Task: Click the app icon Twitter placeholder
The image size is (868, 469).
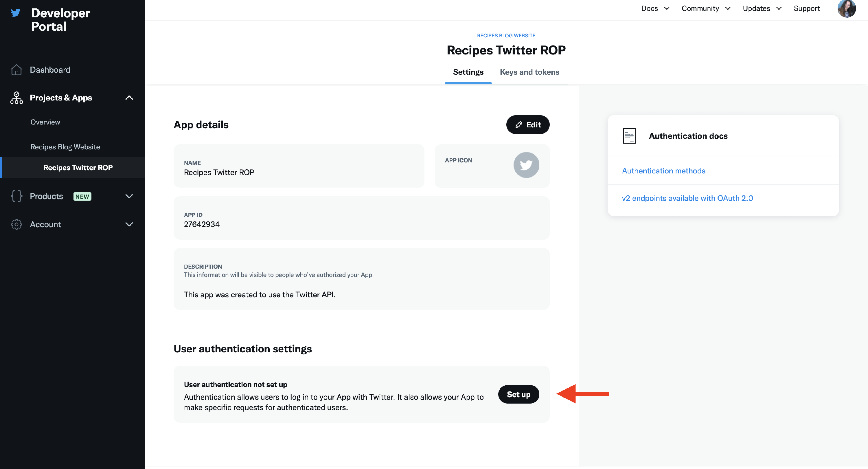Action: point(526,165)
